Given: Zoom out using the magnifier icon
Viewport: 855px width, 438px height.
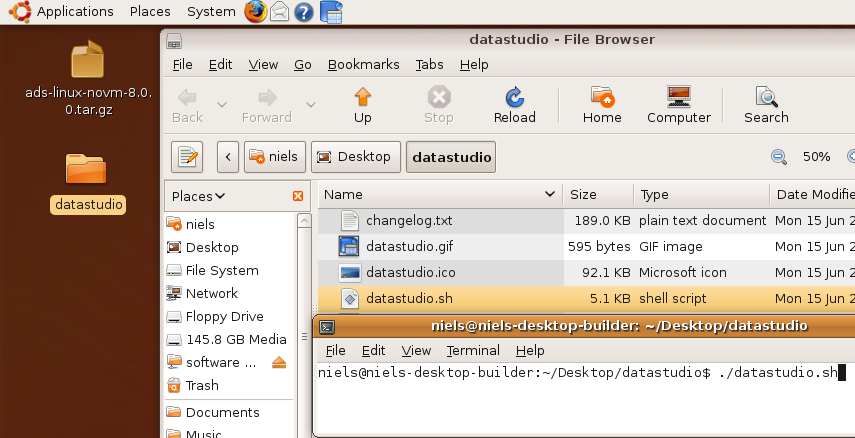Looking at the screenshot, I should pos(778,157).
